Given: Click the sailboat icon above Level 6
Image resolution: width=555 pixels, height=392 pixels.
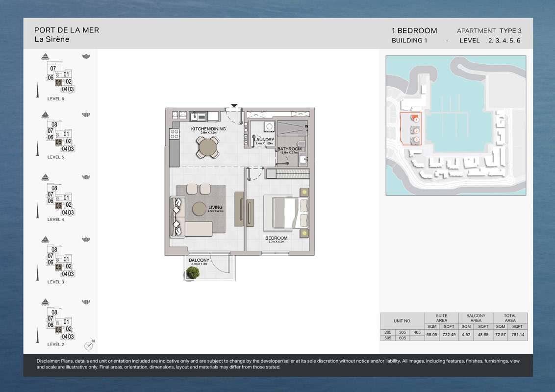Looking at the screenshot, I should (x=45, y=56).
